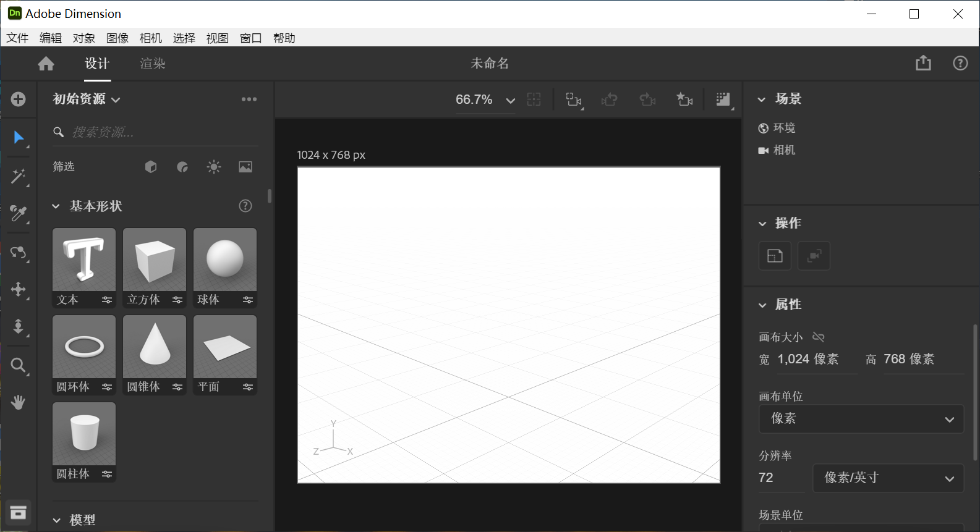Select the Select and Move tool
This screenshot has width=980, height=532.
19,138
